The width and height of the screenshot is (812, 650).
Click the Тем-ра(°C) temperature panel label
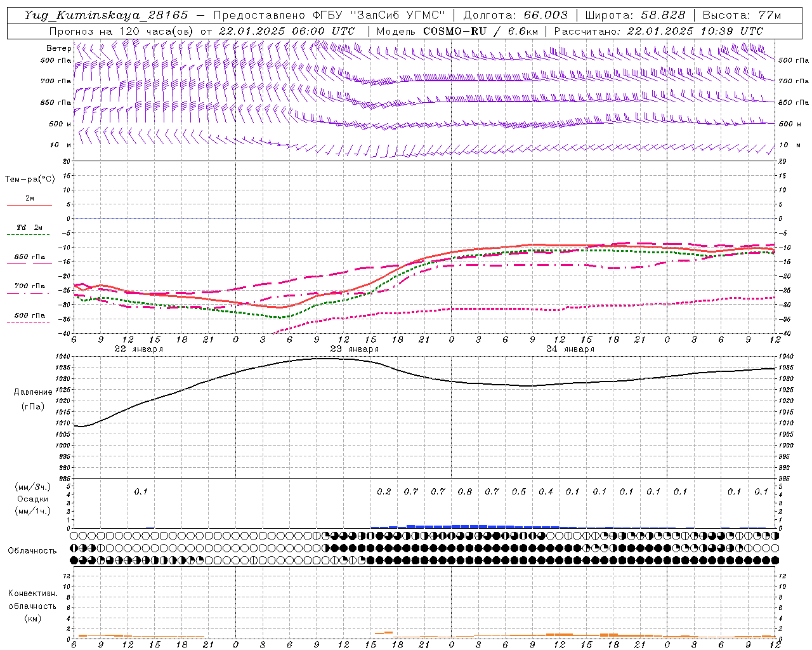(x=30, y=180)
